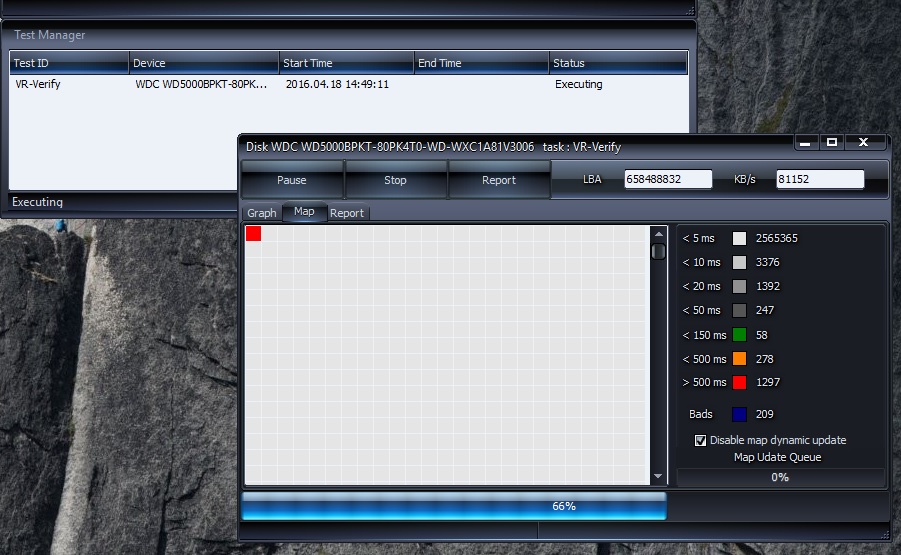Click the Device column header

[x=204, y=63]
